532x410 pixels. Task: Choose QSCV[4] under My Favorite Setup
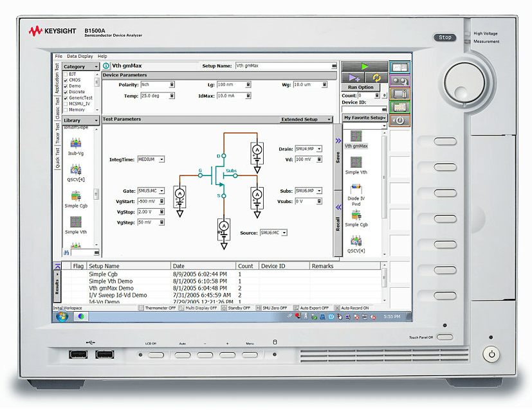pos(356,243)
